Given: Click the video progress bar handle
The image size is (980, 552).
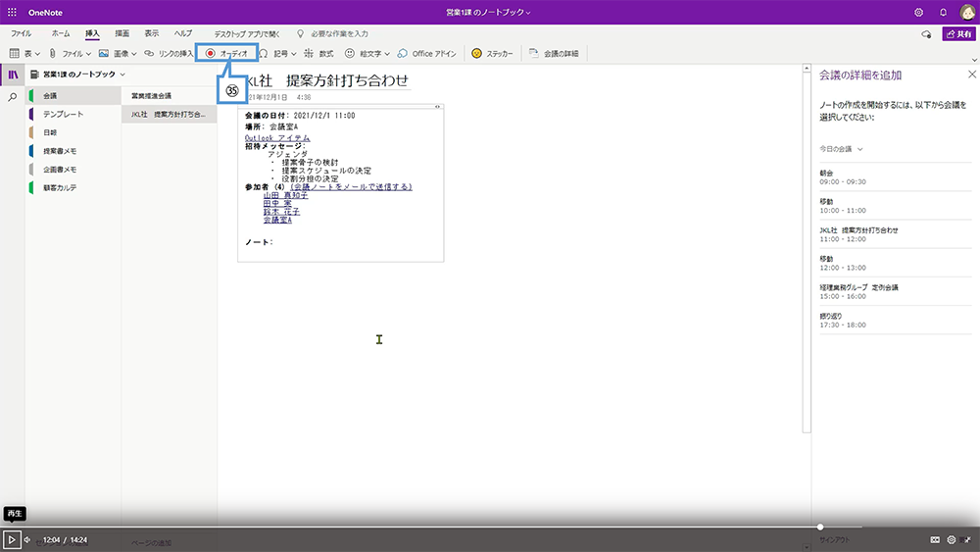Looking at the screenshot, I should 820,527.
